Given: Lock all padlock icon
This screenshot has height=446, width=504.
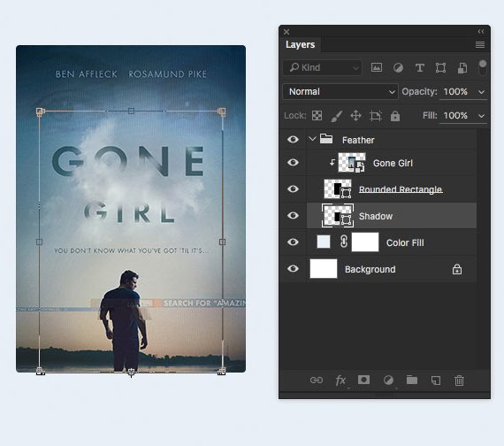Looking at the screenshot, I should 395,116.
